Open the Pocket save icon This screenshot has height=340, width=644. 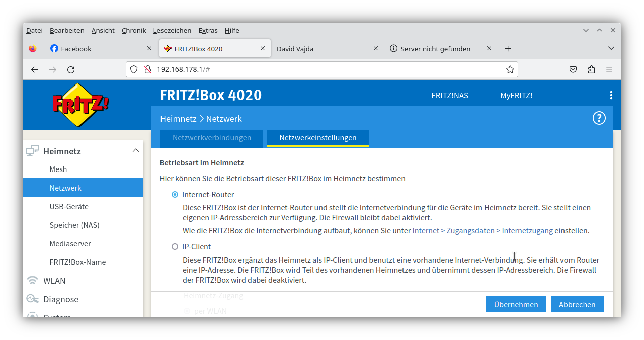click(573, 69)
